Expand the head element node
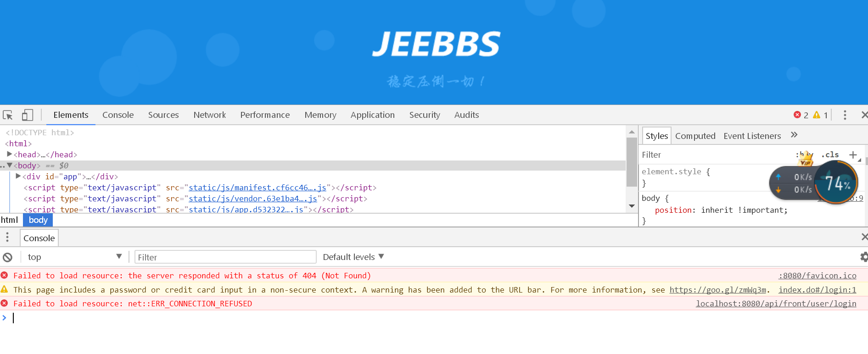 coord(9,154)
